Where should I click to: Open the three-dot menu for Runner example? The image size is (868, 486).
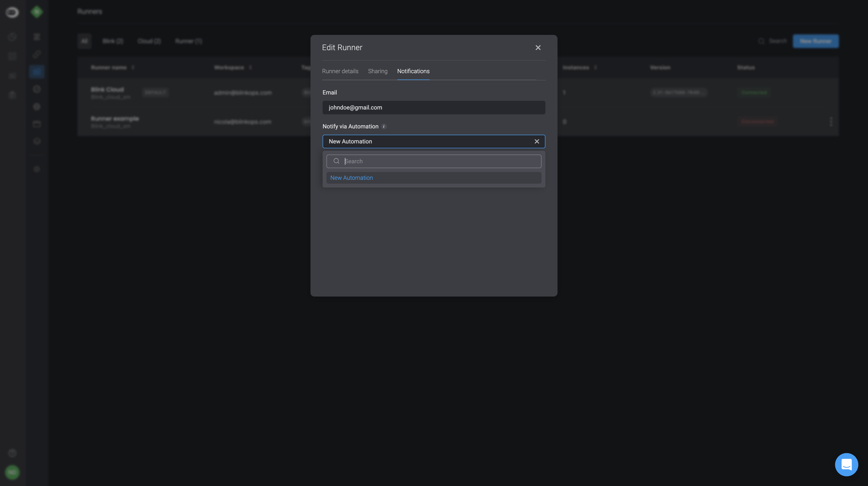831,122
